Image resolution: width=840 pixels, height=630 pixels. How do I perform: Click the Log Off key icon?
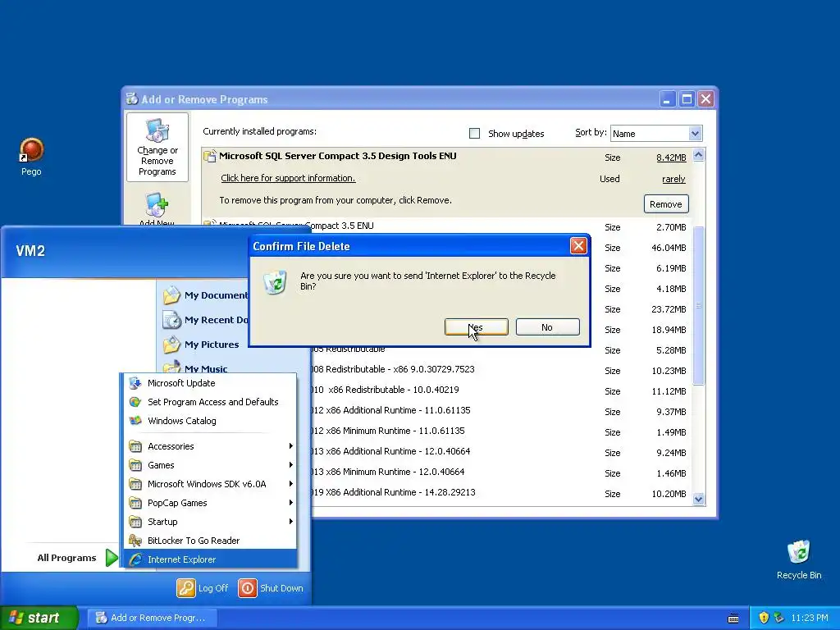(x=186, y=587)
